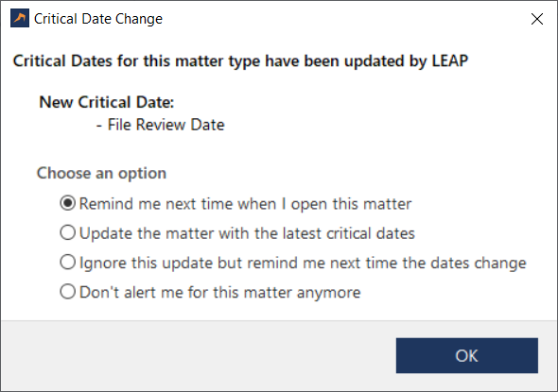Pick the 'Ignore this update' radio circle
Screen dimensions: 558x392
click(x=67, y=263)
